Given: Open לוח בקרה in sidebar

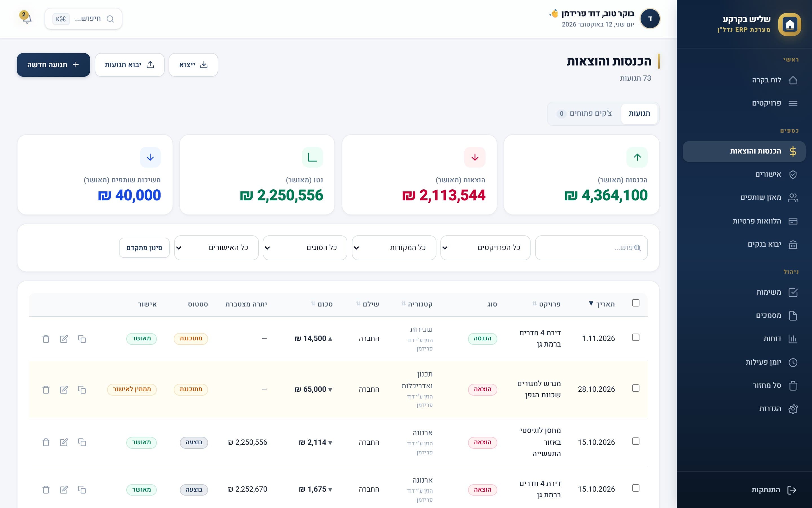Looking at the screenshot, I should pyautogui.click(x=744, y=80).
